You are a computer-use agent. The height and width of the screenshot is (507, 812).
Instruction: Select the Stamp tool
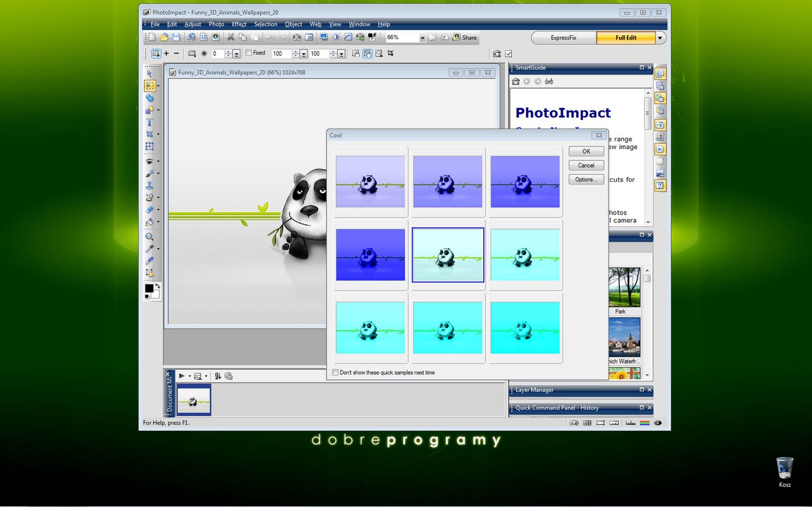coord(149,185)
